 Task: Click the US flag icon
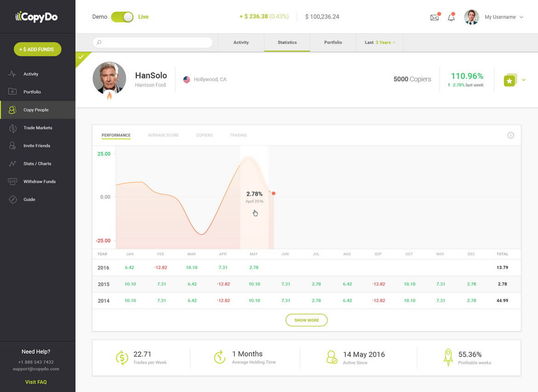coord(187,80)
